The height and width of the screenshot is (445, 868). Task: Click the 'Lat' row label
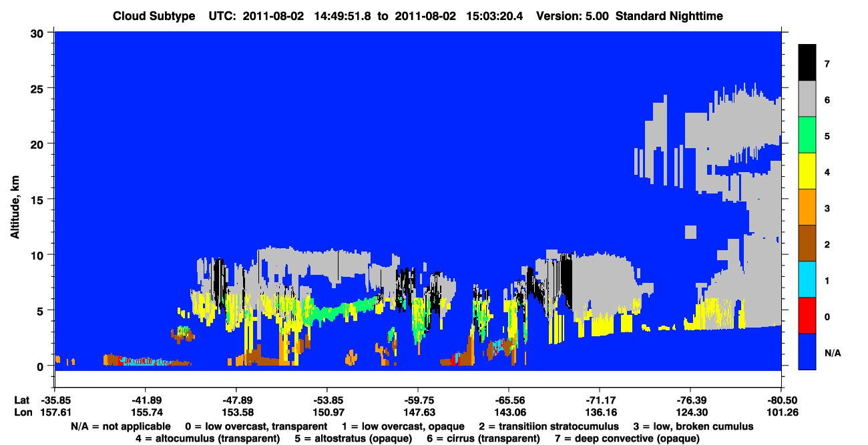22,400
